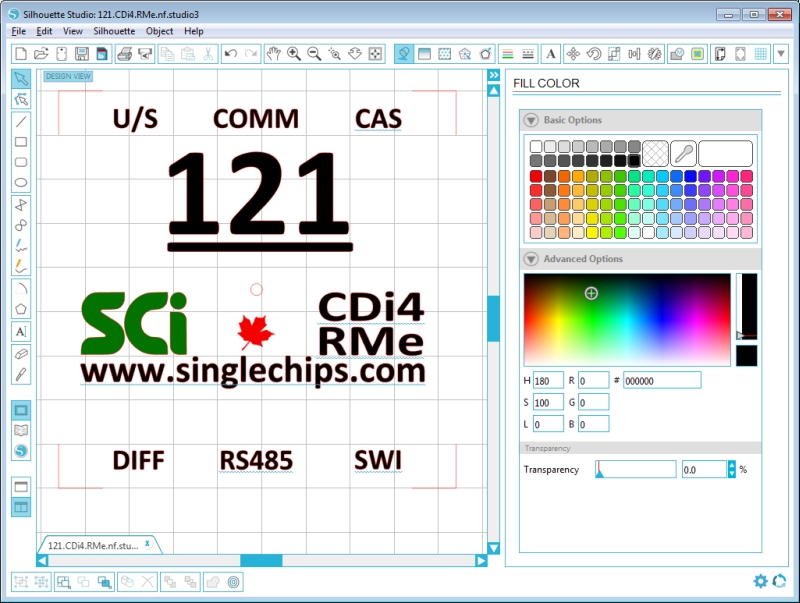Select the Pan hand tool
The image size is (800, 603).
(273, 54)
